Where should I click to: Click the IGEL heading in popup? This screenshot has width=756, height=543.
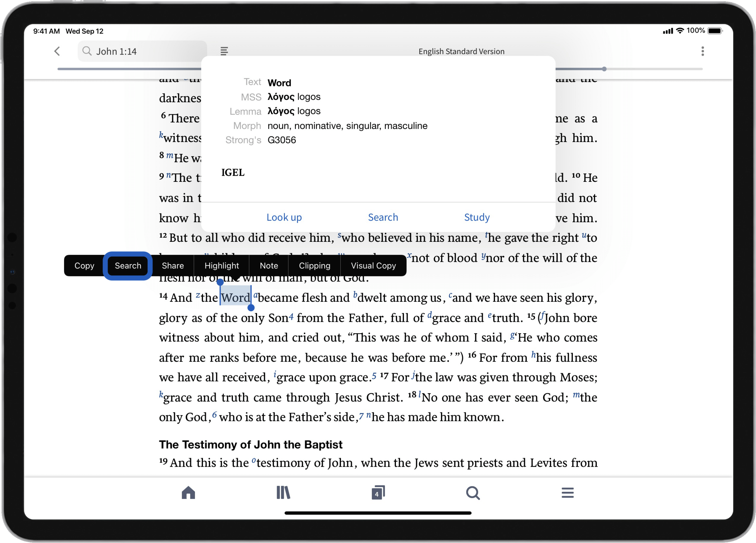[x=233, y=173]
